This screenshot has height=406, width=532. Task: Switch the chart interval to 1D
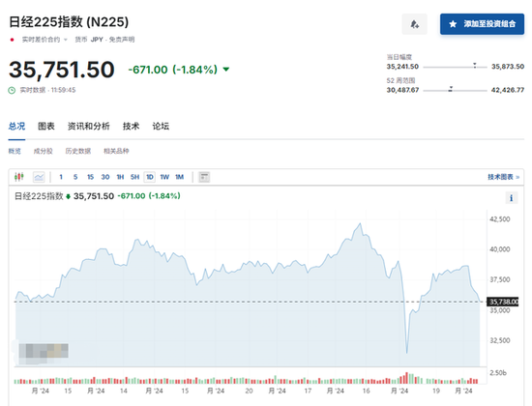pyautogui.click(x=150, y=177)
